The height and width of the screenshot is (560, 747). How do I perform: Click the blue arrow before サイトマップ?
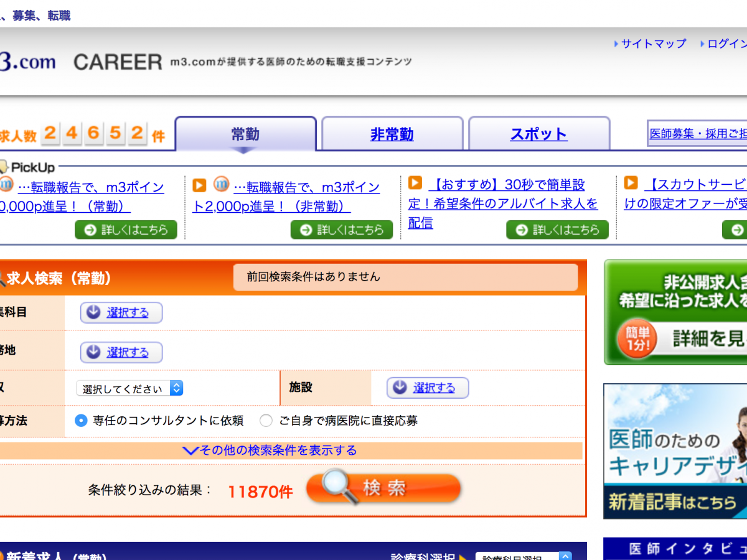point(616,44)
